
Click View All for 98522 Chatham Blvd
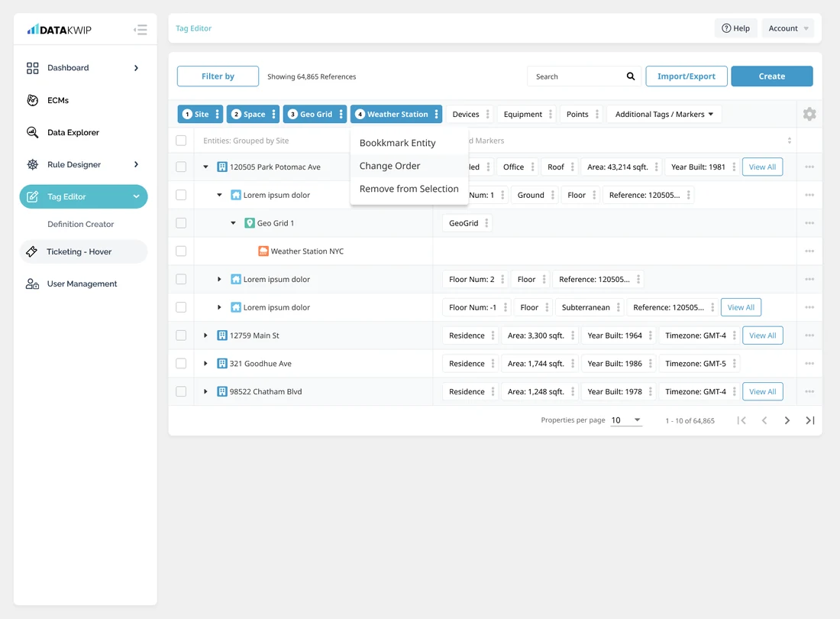[x=762, y=392]
